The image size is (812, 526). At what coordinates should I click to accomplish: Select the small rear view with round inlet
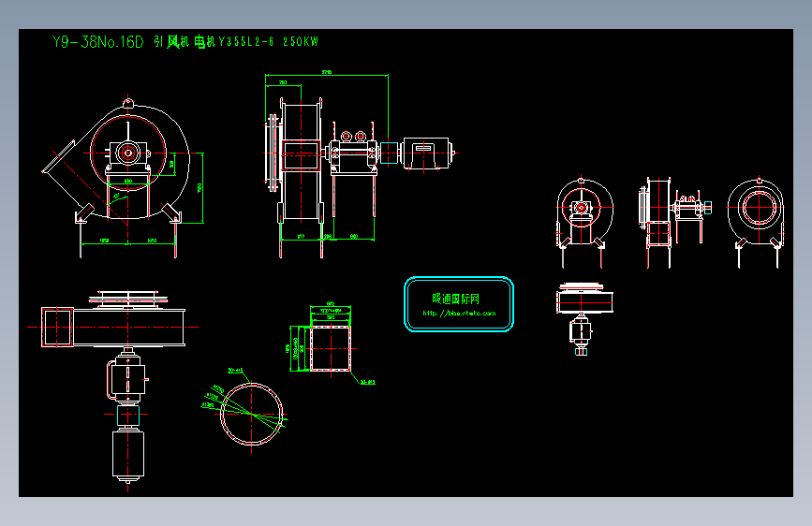756,222
